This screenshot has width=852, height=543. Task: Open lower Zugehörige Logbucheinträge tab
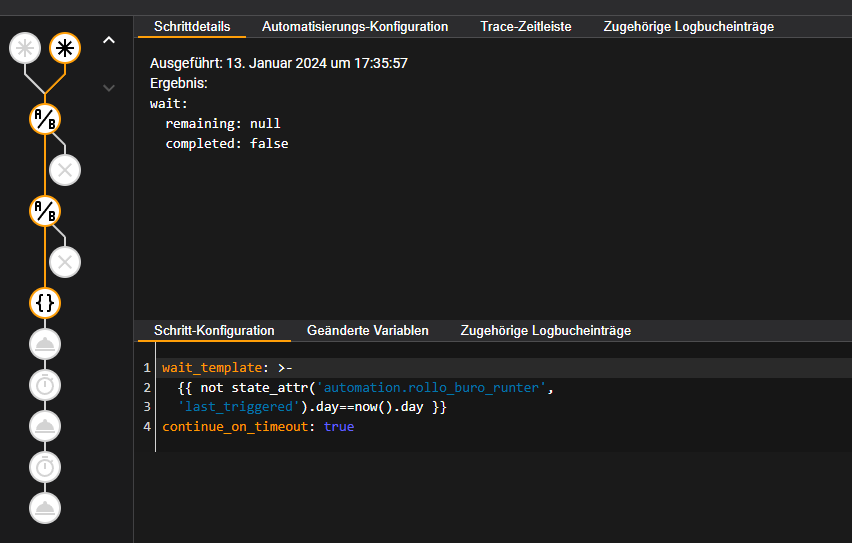(x=545, y=330)
